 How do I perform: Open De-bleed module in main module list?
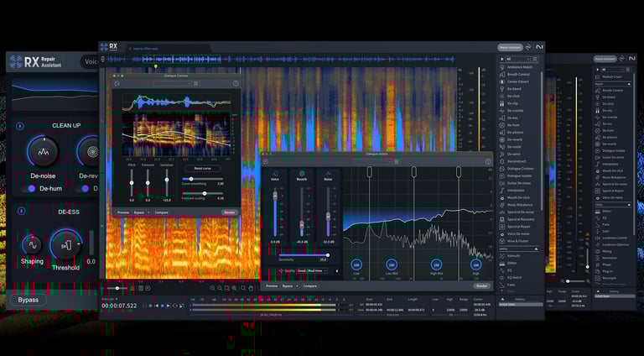click(511, 89)
